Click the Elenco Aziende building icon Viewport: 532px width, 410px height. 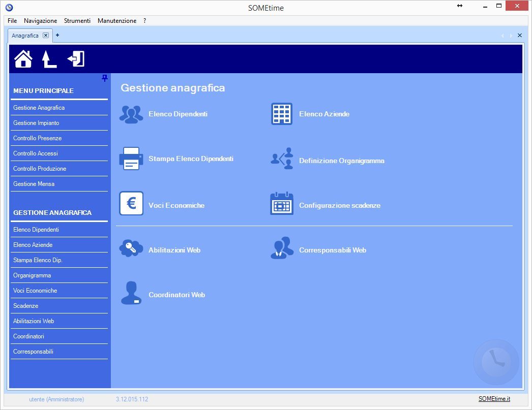(282, 114)
